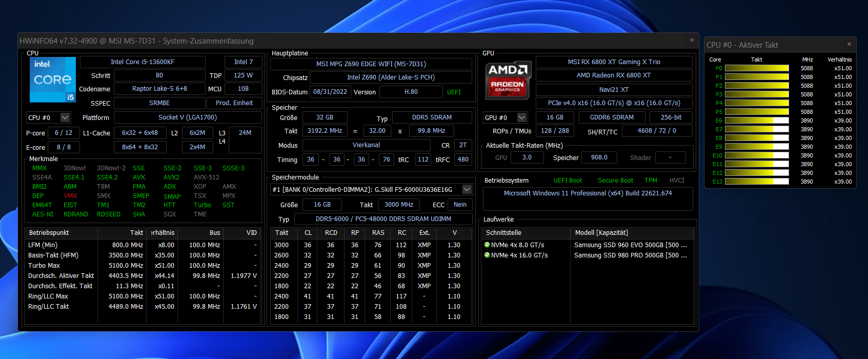868x359 pixels.
Task: Open the CPU #0 selector dropdown
Action: 65,117
